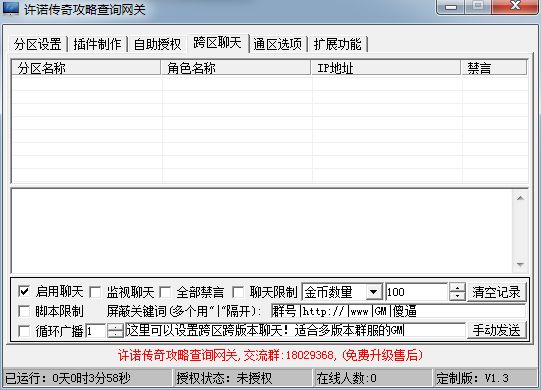
Task: Enable the 监视聊天 checkbox
Action: pyautogui.click(x=95, y=292)
